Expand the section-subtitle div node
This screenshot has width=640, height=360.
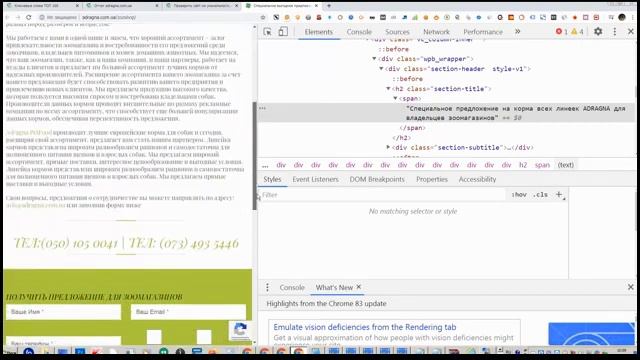click(x=388, y=147)
